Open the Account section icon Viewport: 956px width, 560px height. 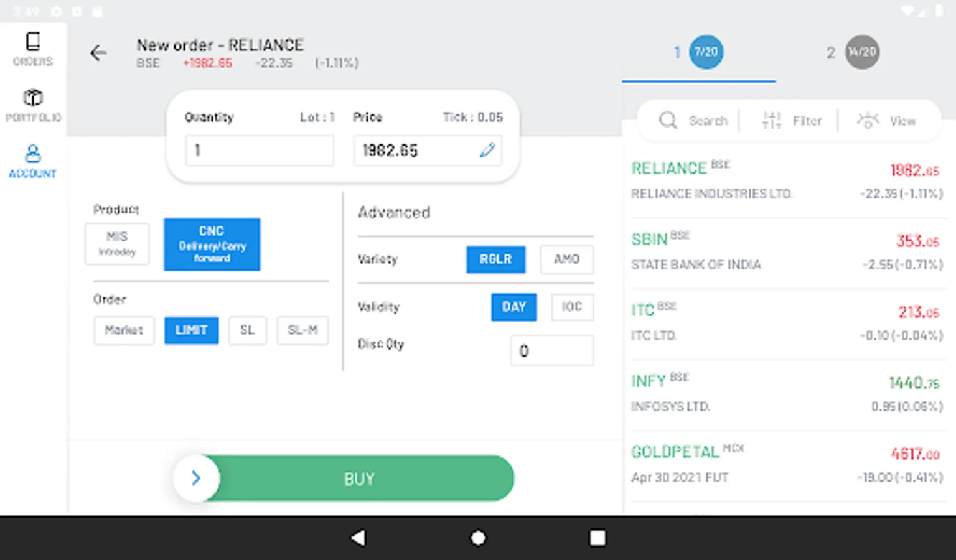[33, 153]
